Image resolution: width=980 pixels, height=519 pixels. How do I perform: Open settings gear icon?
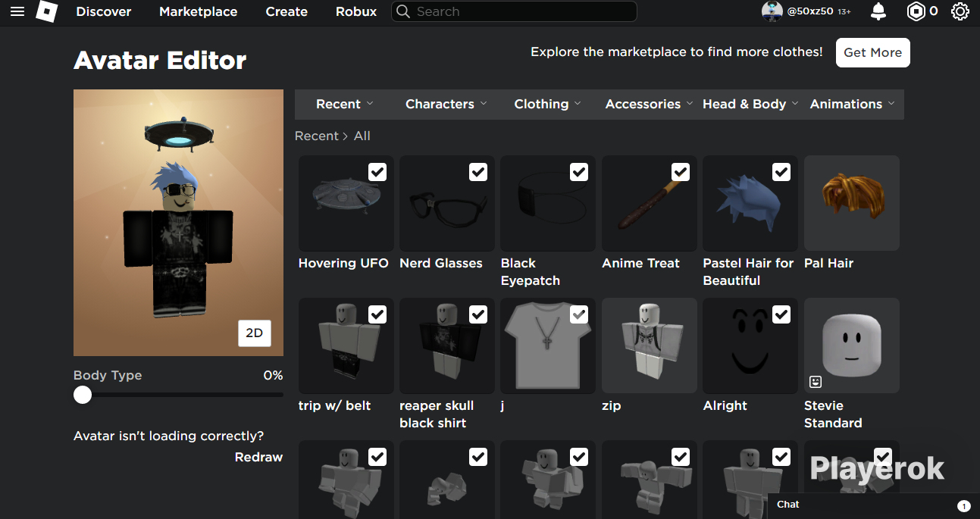click(x=960, y=11)
